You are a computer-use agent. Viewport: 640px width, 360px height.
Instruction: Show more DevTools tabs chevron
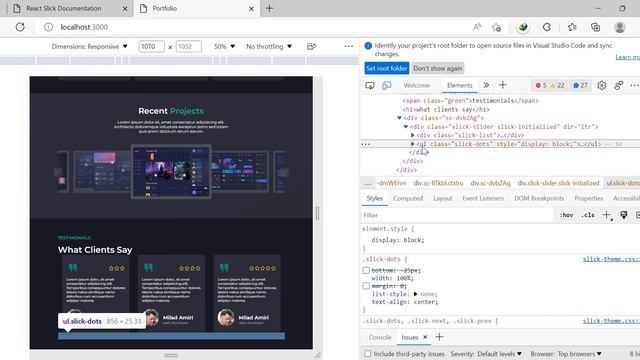point(486,85)
